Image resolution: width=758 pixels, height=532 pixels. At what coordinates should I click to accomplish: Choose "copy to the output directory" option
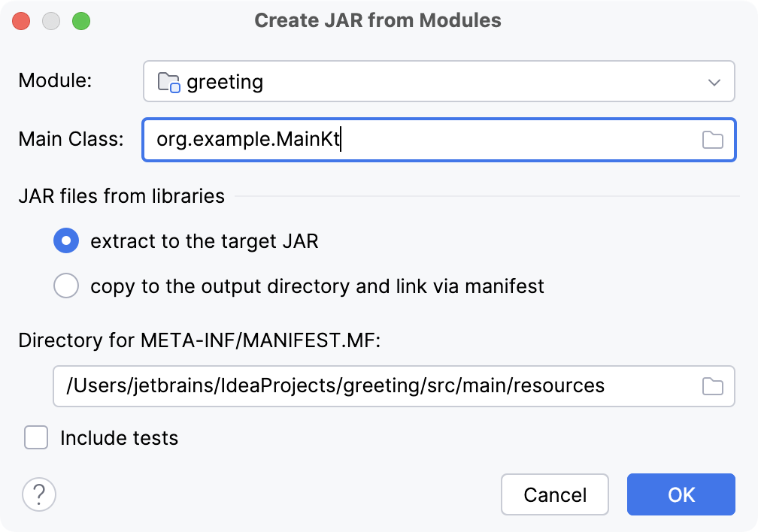[66, 286]
